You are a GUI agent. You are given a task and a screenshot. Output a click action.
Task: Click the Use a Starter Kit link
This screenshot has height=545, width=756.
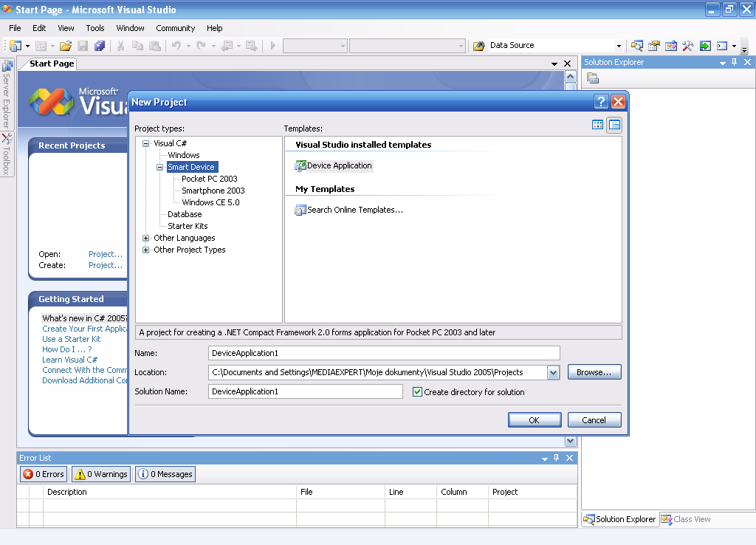pos(72,339)
